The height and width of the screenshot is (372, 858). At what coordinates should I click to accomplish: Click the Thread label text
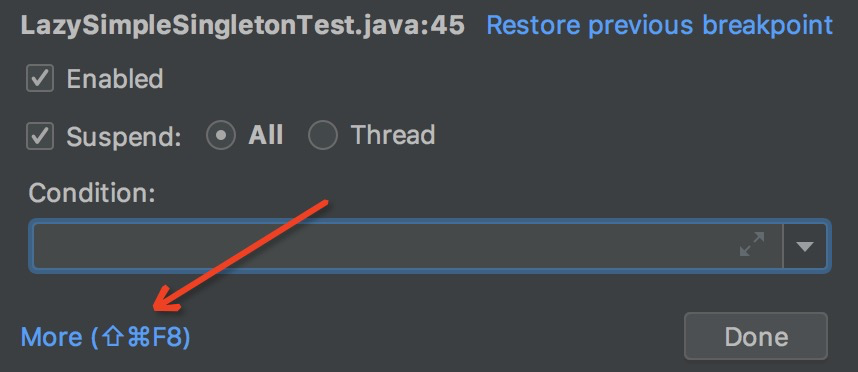393,135
